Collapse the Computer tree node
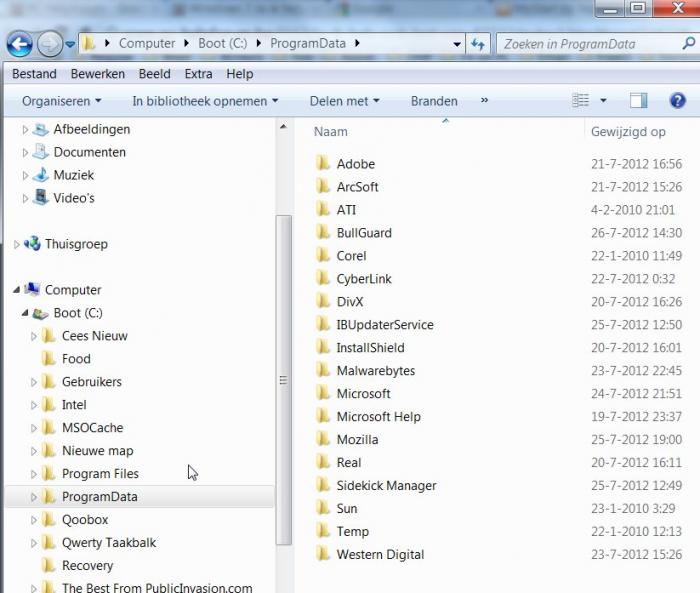 [x=17, y=290]
